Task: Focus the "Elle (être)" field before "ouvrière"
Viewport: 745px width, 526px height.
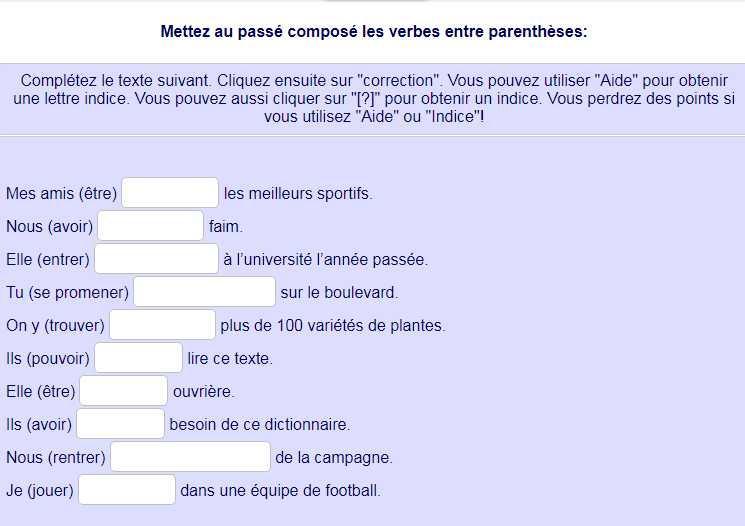Action: (x=124, y=391)
